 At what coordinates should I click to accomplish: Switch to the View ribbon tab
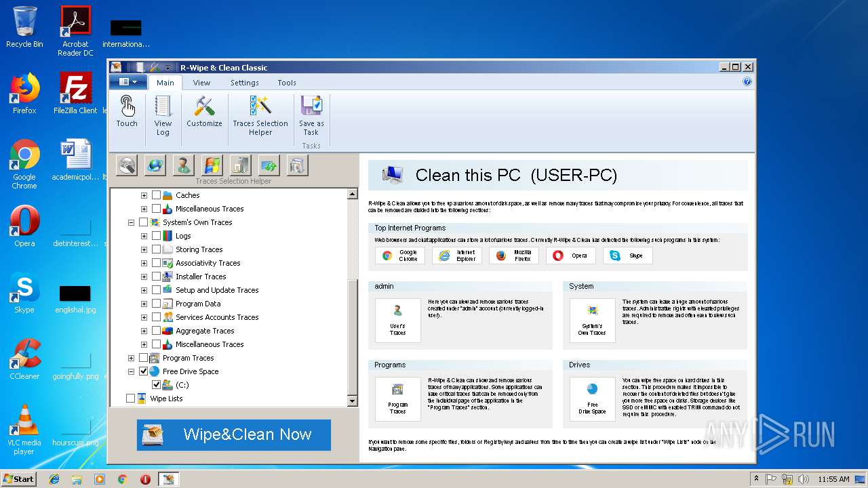[201, 83]
